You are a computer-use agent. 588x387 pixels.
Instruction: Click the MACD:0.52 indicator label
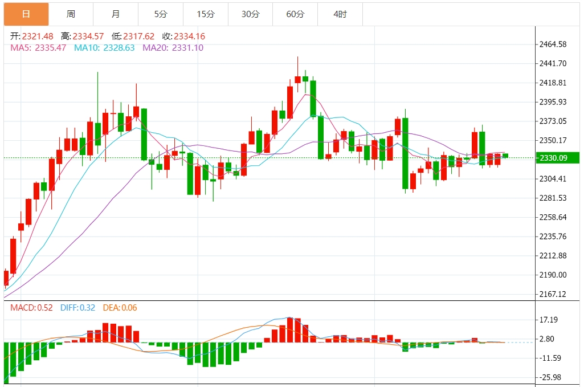coord(31,308)
